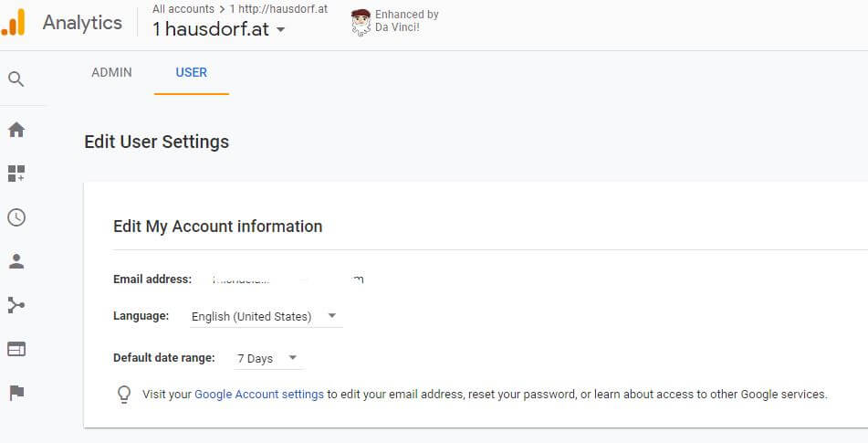
Task: Switch to the ADMIN tab
Action: [x=111, y=72]
